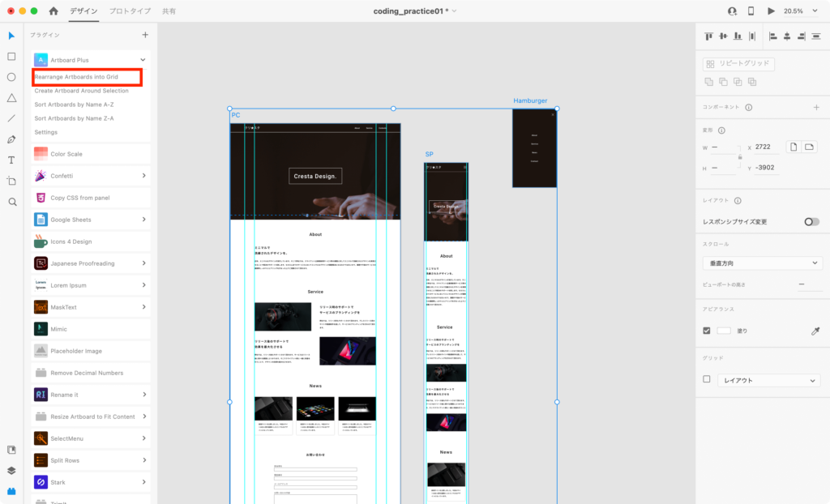Click the Y position input field
Image resolution: width=830 pixels, height=504 pixels.
[767, 167]
